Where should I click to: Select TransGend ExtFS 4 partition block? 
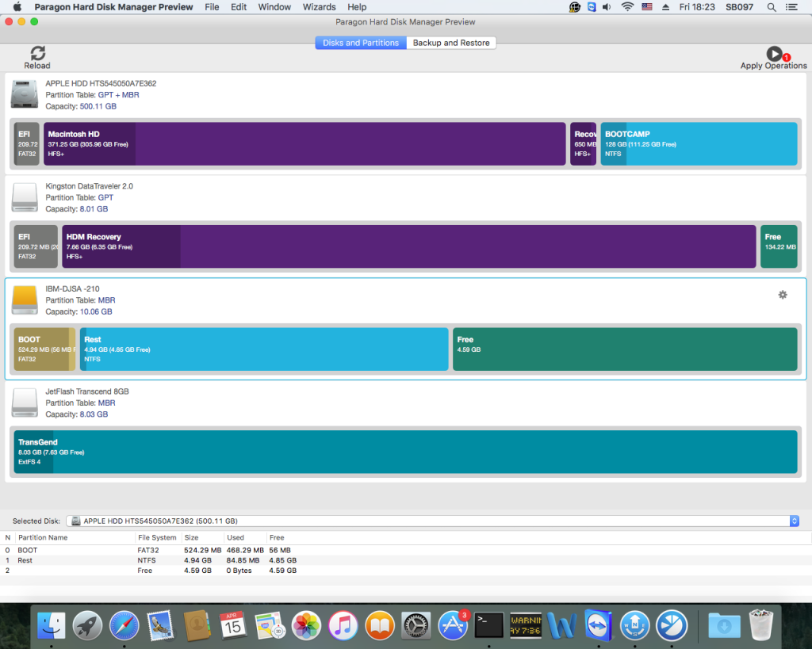tap(405, 452)
